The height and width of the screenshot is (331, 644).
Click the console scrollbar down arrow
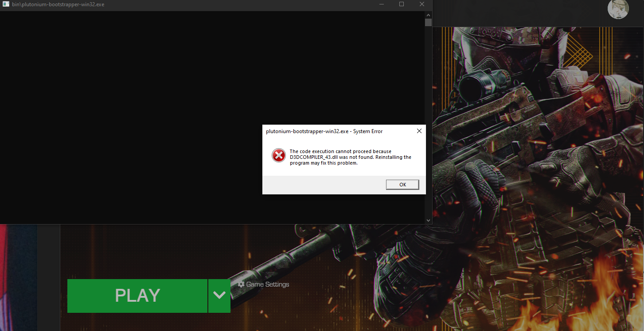[x=428, y=220]
